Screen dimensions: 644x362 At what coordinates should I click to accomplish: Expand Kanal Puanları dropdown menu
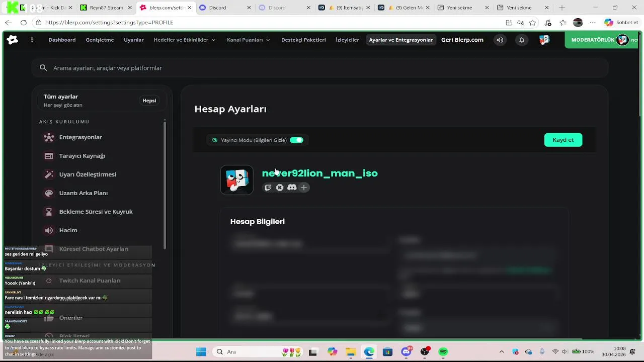(249, 40)
